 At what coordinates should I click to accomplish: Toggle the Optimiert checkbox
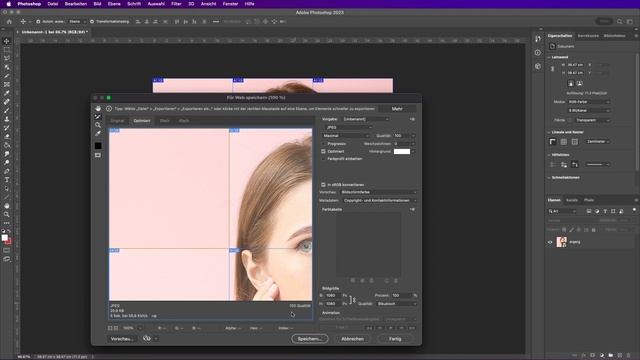[323, 151]
